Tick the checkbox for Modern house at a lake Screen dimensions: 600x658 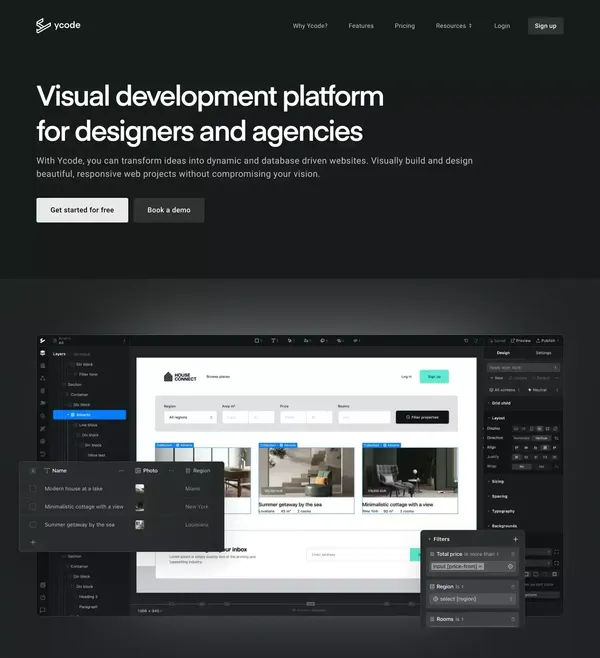[x=33, y=488]
